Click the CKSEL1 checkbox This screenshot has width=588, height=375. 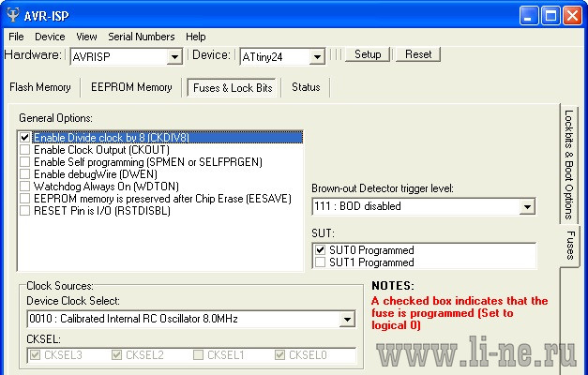point(198,354)
